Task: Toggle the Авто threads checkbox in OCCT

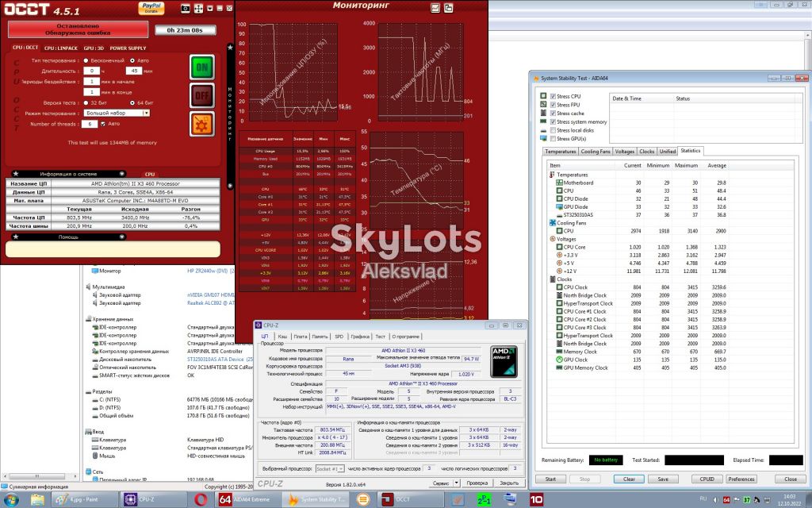Action: click(103, 124)
